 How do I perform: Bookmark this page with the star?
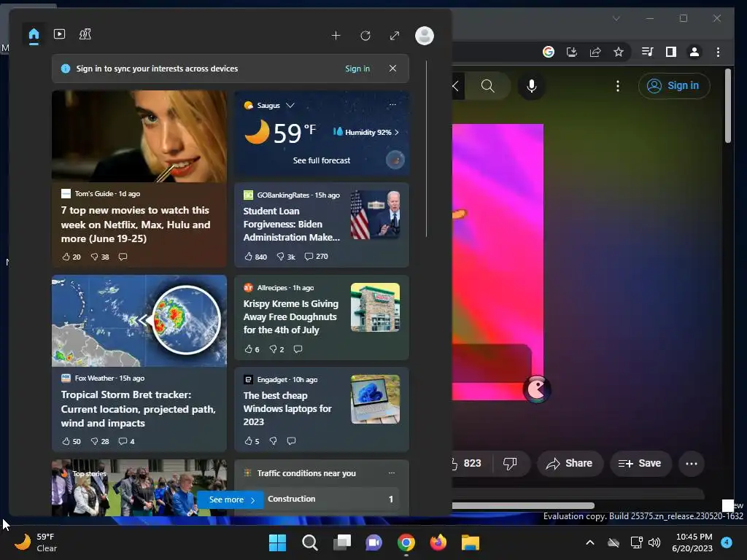point(619,52)
